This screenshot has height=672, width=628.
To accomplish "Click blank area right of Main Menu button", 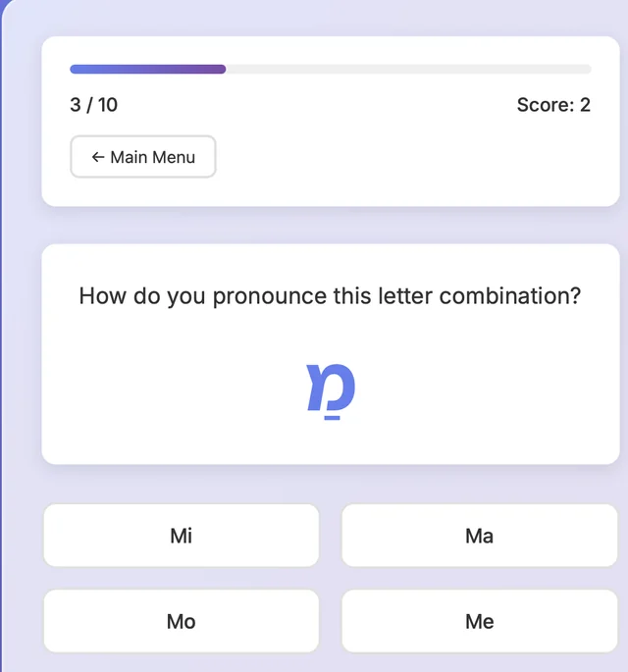I will tap(412, 157).
